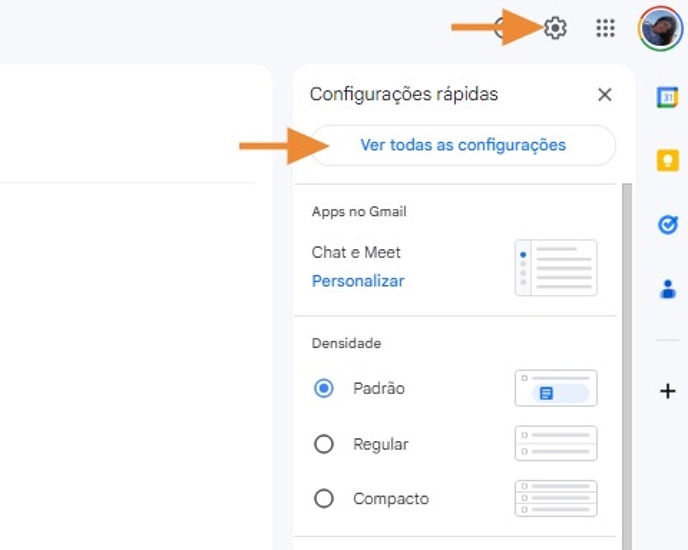Open Google Contacts in side panel
The image size is (688, 550).
667,289
